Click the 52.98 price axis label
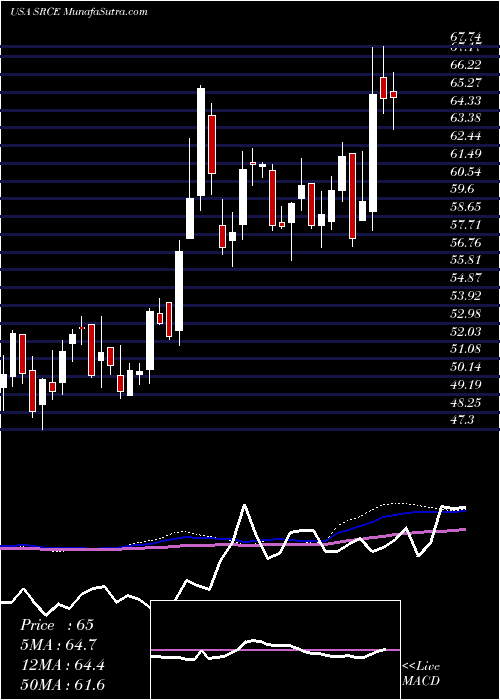Viewport: 500px width, 700px height. click(466, 313)
